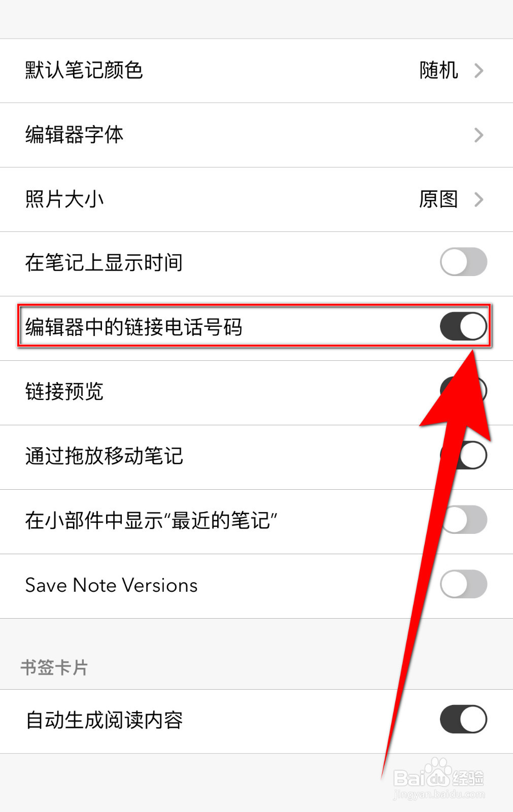The width and height of the screenshot is (513, 812).
Task: Open the 默认笔记颜色 setting
Action: click(x=256, y=71)
